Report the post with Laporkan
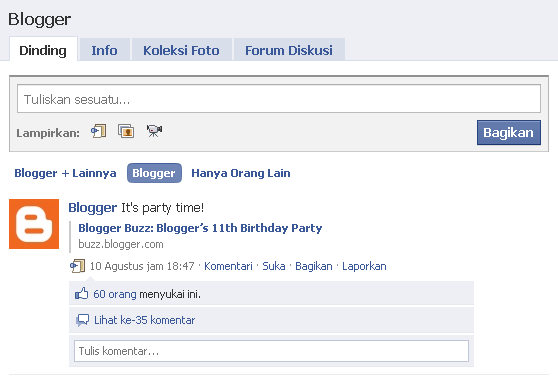Screen dimensions: 558x376 (364, 266)
